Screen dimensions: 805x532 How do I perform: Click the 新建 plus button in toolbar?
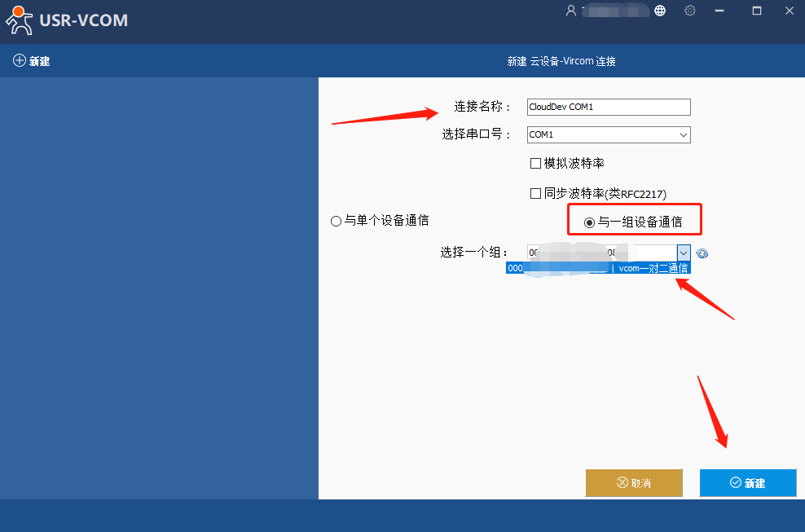[x=31, y=61]
